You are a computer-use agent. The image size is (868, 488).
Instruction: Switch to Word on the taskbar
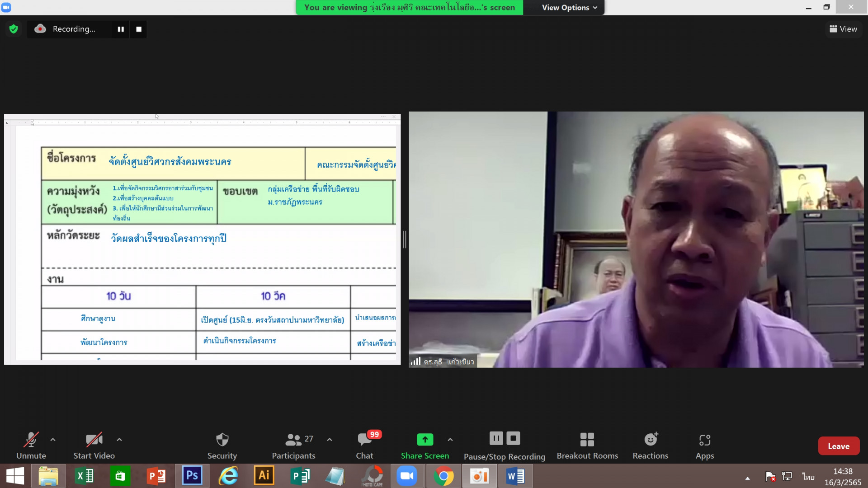tap(515, 476)
